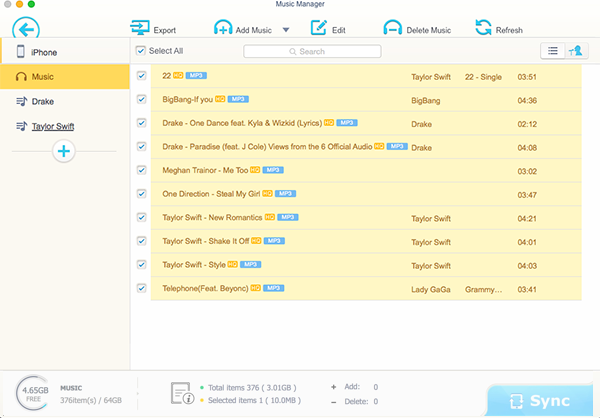600x418 pixels.
Task: Toggle Taylor Swift - Style checkbox
Action: pos(141,264)
